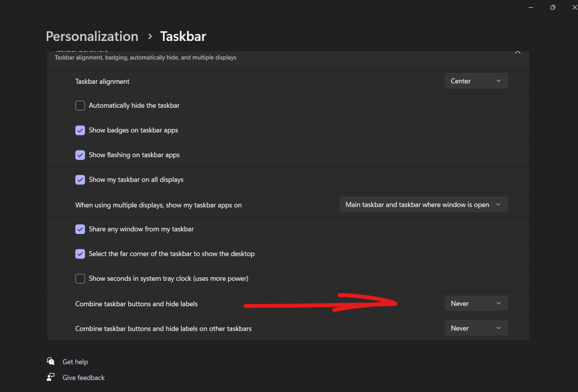Disable Show flashing on taskbar apps
The image size is (578, 392).
80,155
